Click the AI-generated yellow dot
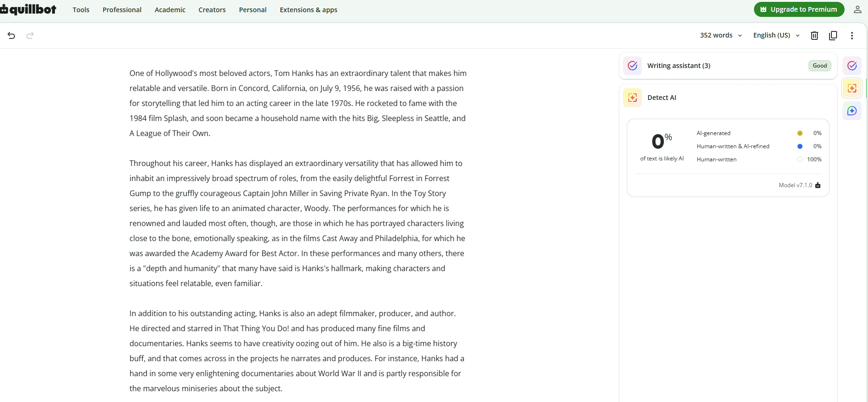This screenshot has width=868, height=402. tap(800, 133)
